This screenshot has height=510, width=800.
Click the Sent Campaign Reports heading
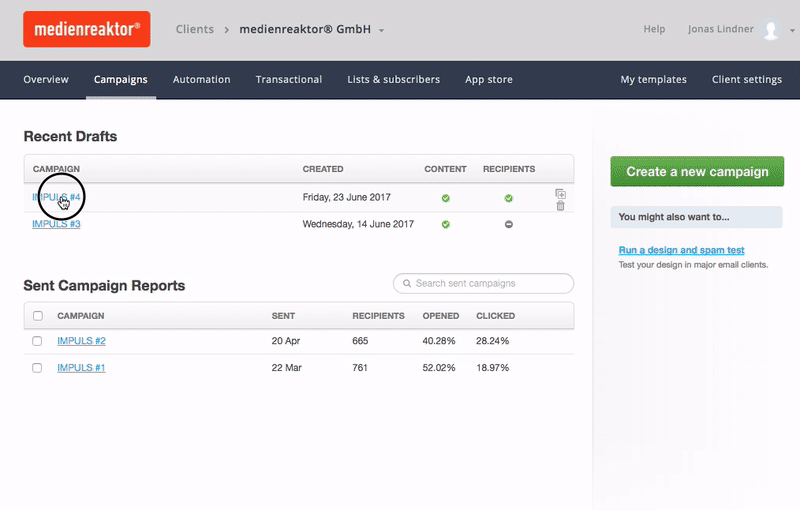(x=104, y=286)
